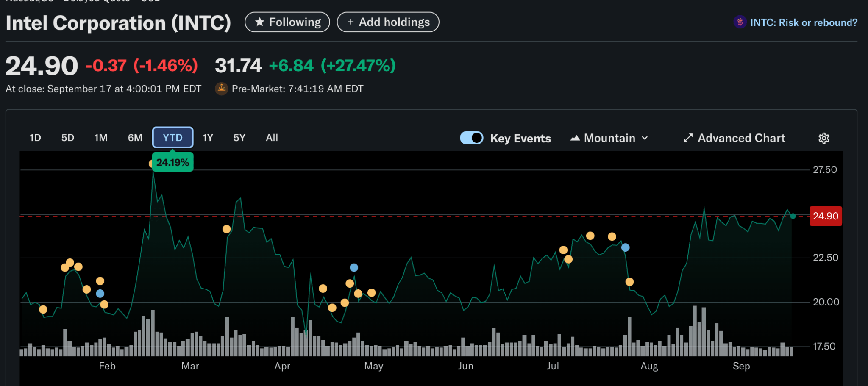Click the Advanced Chart expand arrows icon
868x386 pixels.
688,138
